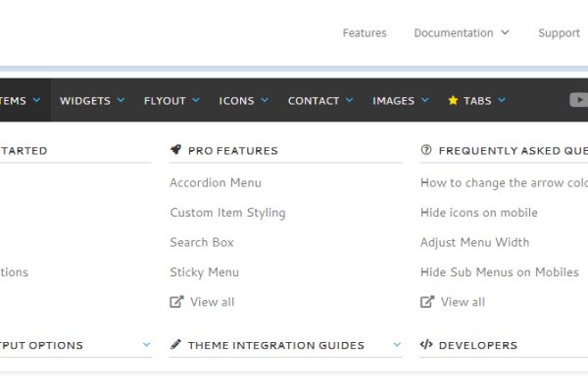Click the star icon beside TABS
This screenshot has height=392, width=588.
click(x=453, y=101)
